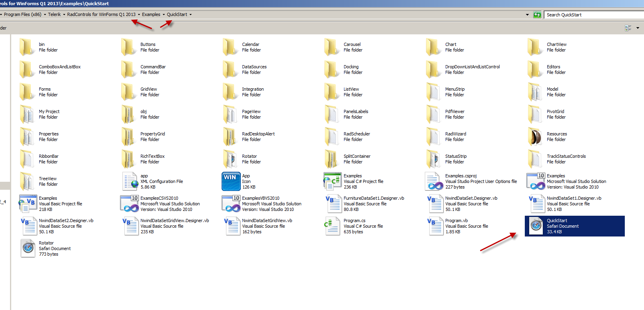The image size is (644, 310).
Task: Click the green refresh button beside address bar
Action: 537,15
